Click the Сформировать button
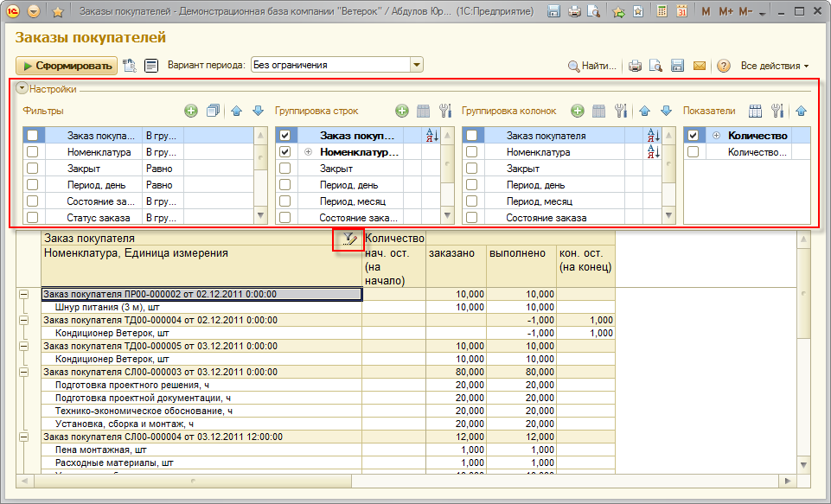This screenshot has height=504, width=831. coord(67,66)
